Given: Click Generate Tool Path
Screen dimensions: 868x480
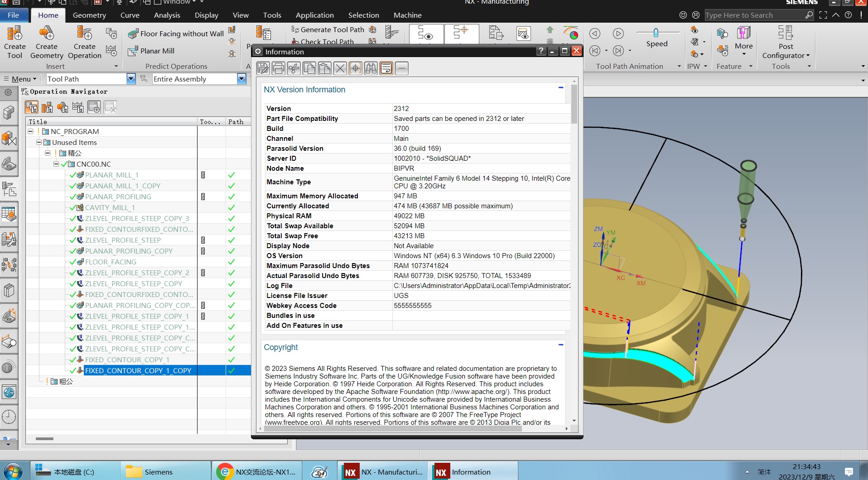Looking at the screenshot, I should pyautogui.click(x=328, y=29).
